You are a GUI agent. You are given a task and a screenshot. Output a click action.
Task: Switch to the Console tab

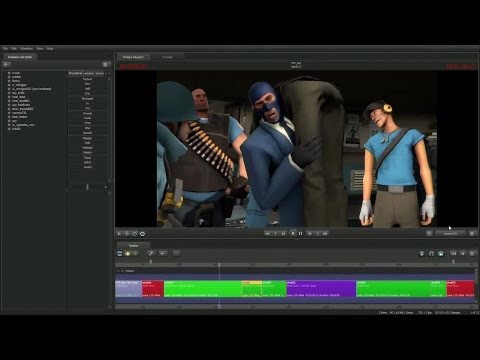coord(167,57)
